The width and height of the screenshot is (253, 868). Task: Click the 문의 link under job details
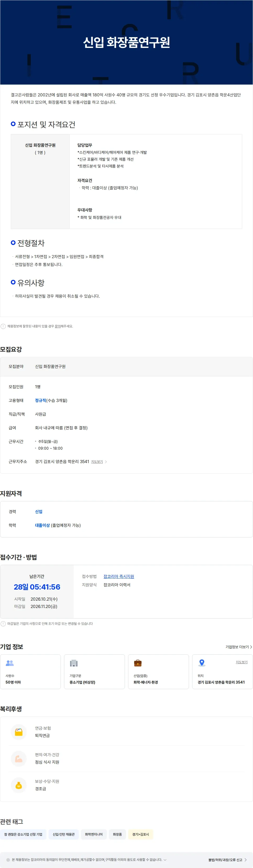tap(58, 326)
